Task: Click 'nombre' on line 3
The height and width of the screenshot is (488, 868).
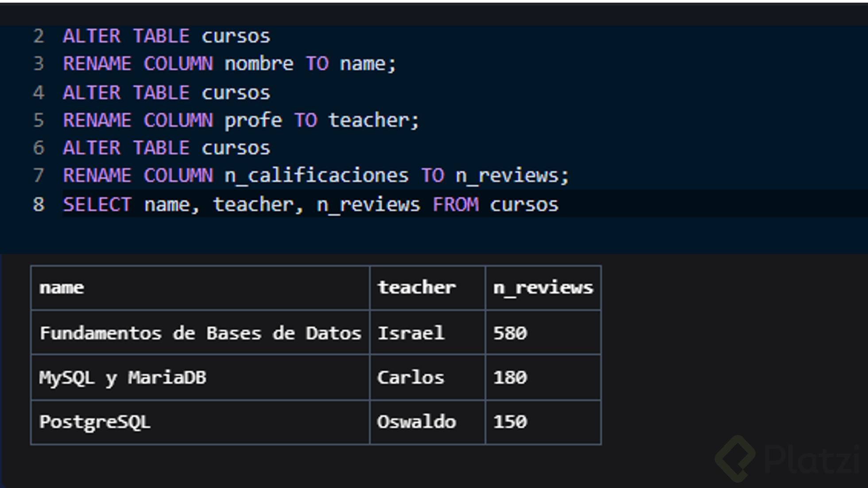Action: click(x=259, y=64)
